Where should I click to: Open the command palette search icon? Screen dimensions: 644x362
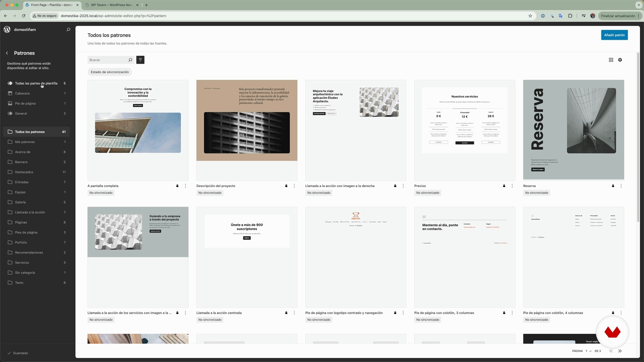pos(68,29)
